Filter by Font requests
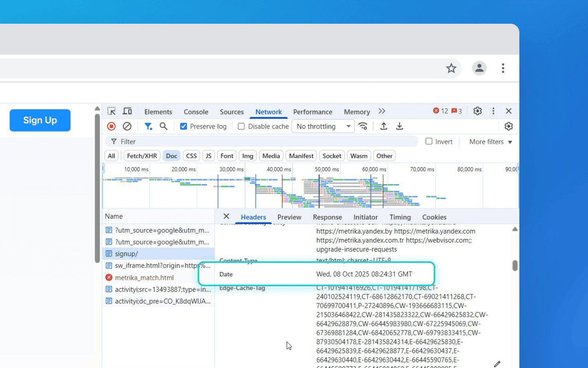 [227, 156]
